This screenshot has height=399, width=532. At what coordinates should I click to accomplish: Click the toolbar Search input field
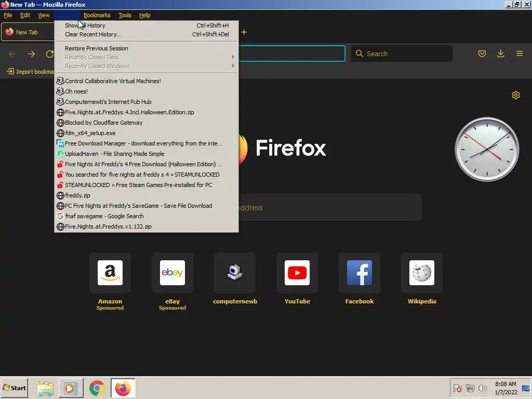402,54
